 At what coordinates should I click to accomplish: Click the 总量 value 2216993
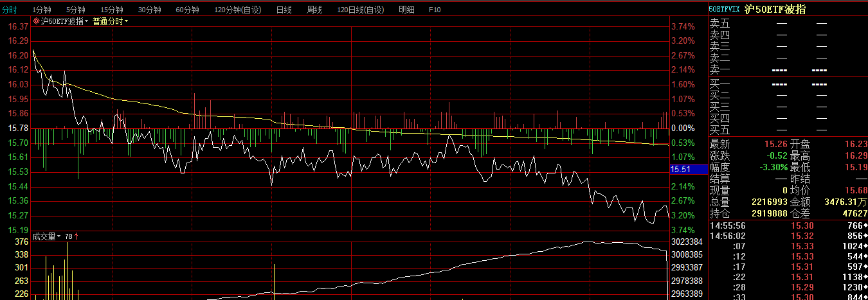tap(770, 202)
